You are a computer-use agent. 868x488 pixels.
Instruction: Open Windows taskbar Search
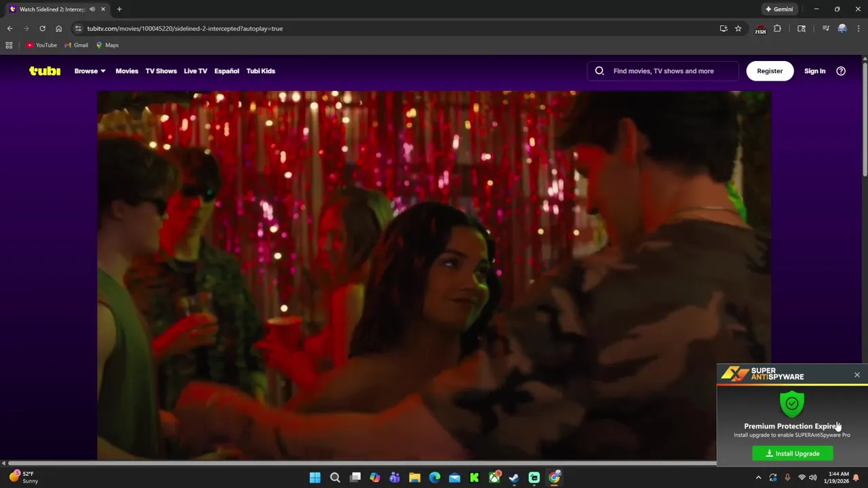coord(335,478)
